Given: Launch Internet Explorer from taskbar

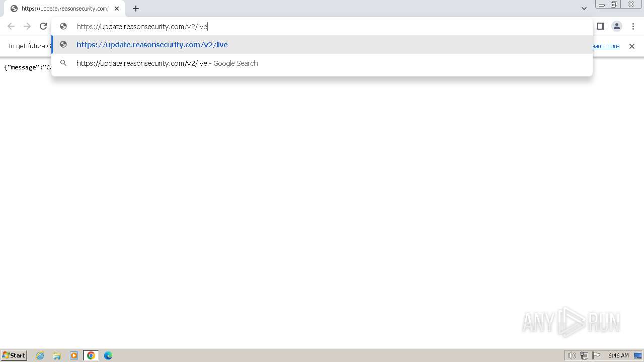Looking at the screenshot, I should tap(40, 355).
